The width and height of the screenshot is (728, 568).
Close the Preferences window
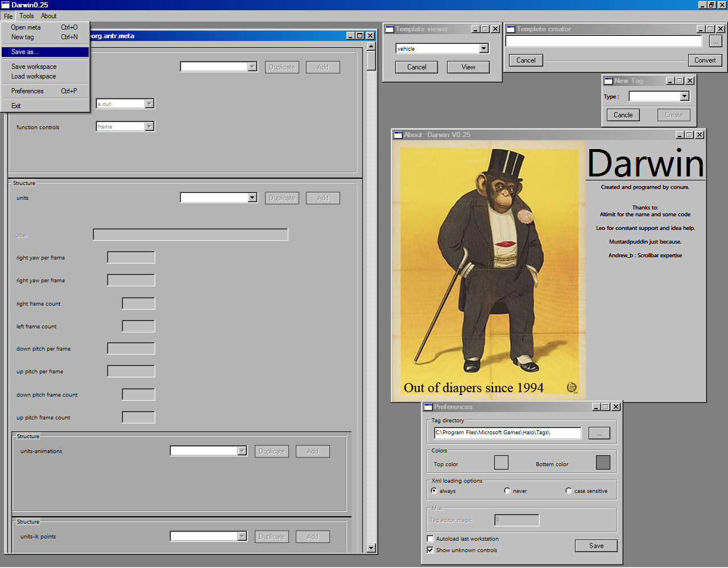pos(616,407)
